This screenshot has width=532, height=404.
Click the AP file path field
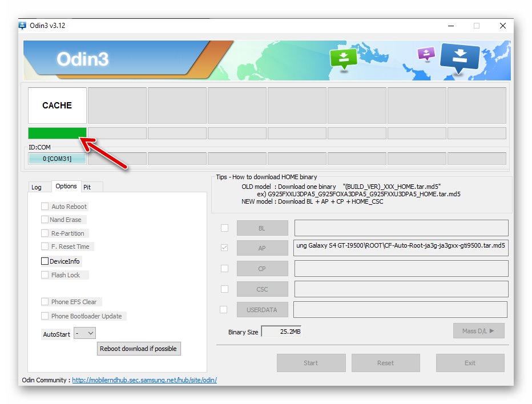point(401,248)
